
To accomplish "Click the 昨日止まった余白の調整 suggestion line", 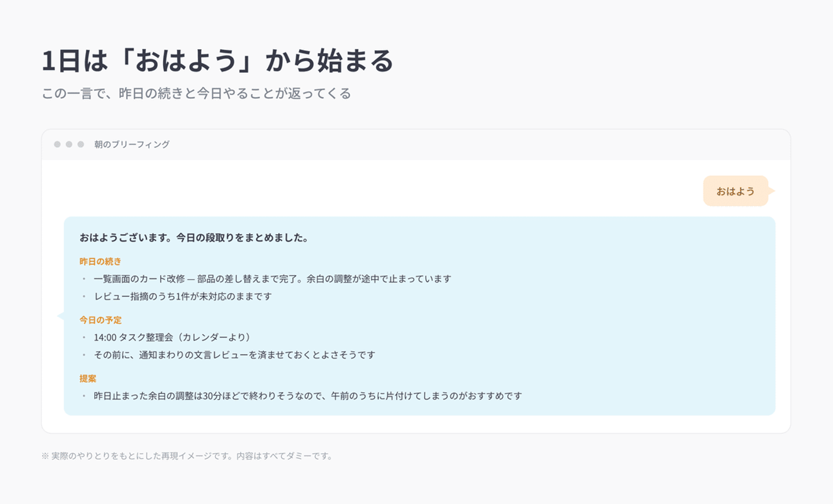I will click(308, 396).
